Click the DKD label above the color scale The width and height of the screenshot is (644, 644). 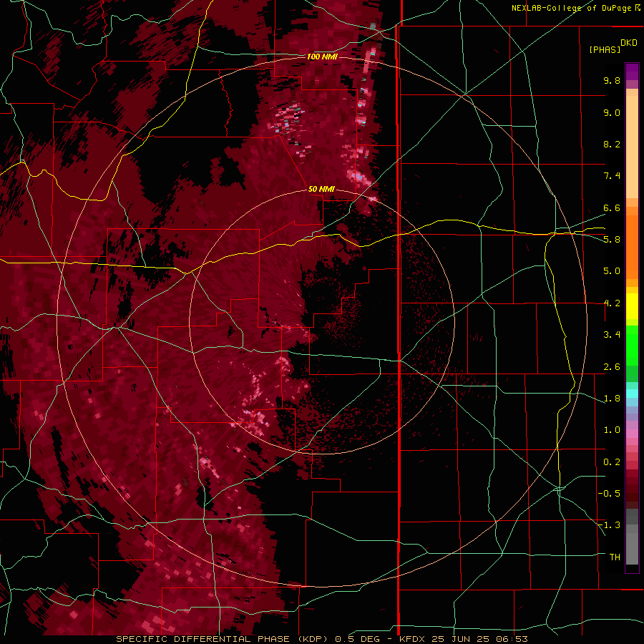pyautogui.click(x=629, y=43)
